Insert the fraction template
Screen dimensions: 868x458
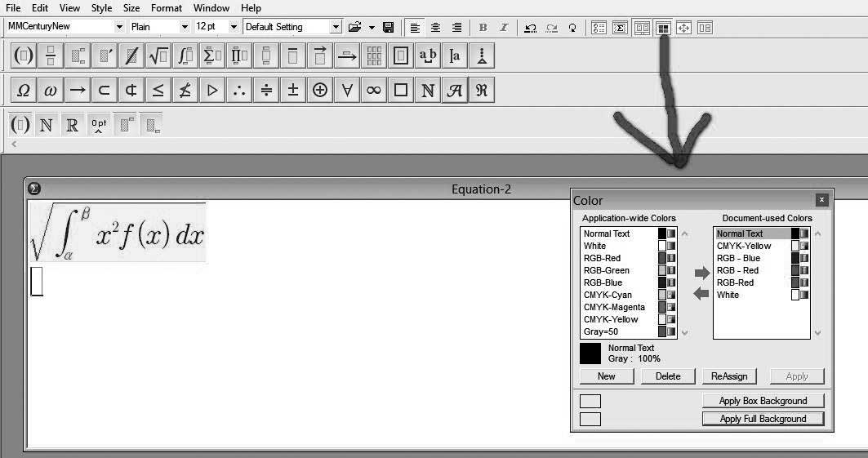pyautogui.click(x=51, y=56)
